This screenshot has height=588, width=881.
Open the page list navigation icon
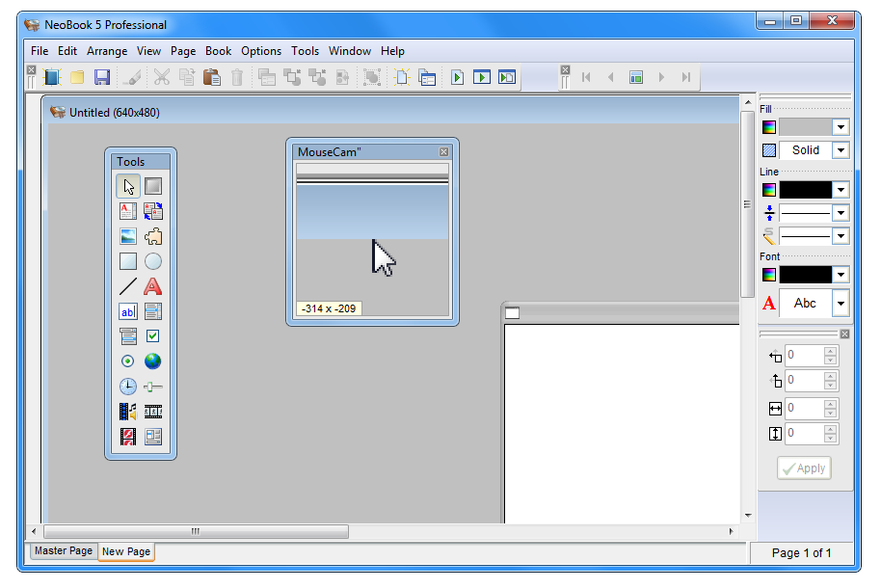click(636, 77)
